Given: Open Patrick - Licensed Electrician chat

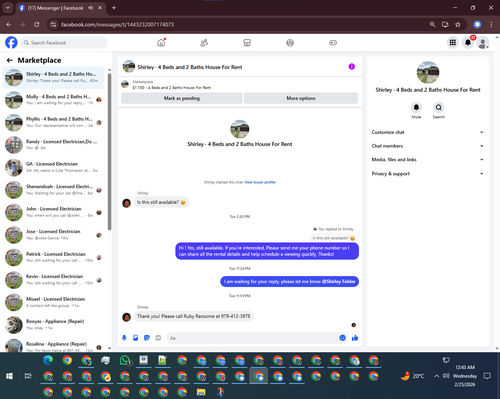Looking at the screenshot, I should tap(53, 257).
